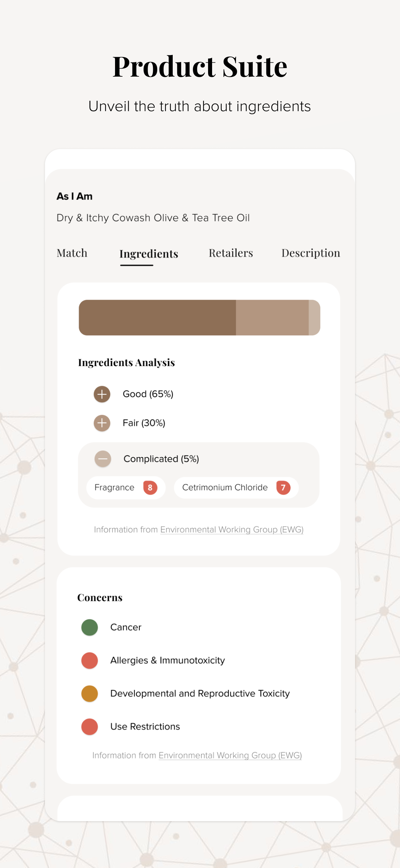The width and height of the screenshot is (400, 868).
Task: Click the red 7 badge on Cetrimonium Chloride
Action: pos(283,488)
